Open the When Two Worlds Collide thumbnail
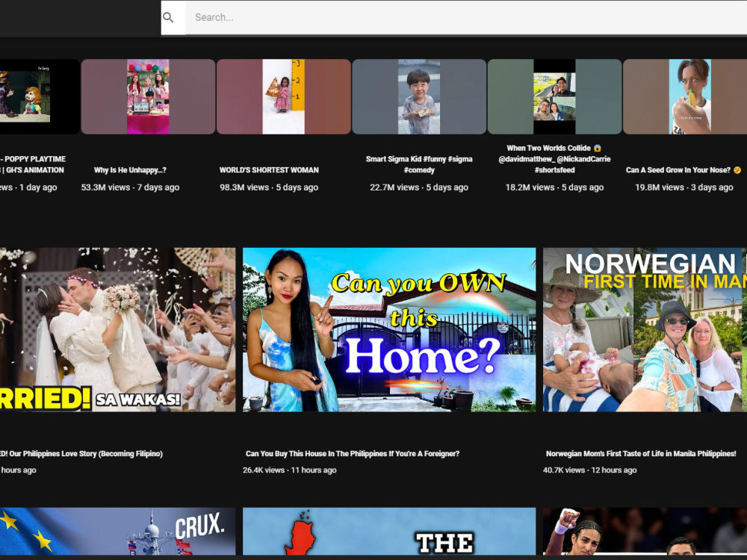 point(554,96)
